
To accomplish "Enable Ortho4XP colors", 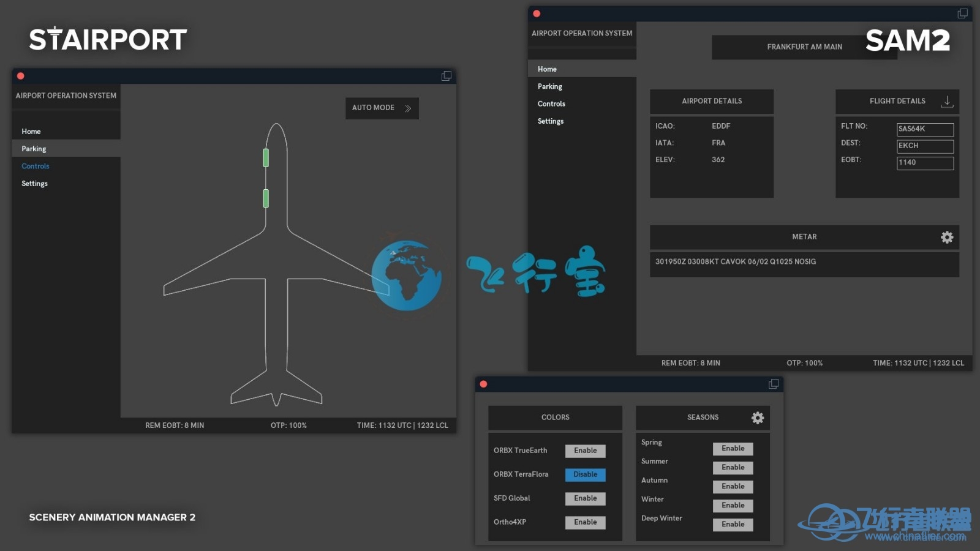I will pos(586,523).
